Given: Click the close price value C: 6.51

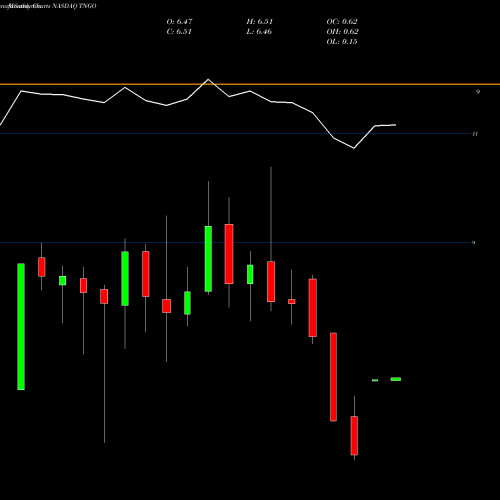Looking at the screenshot, I should [179, 32].
